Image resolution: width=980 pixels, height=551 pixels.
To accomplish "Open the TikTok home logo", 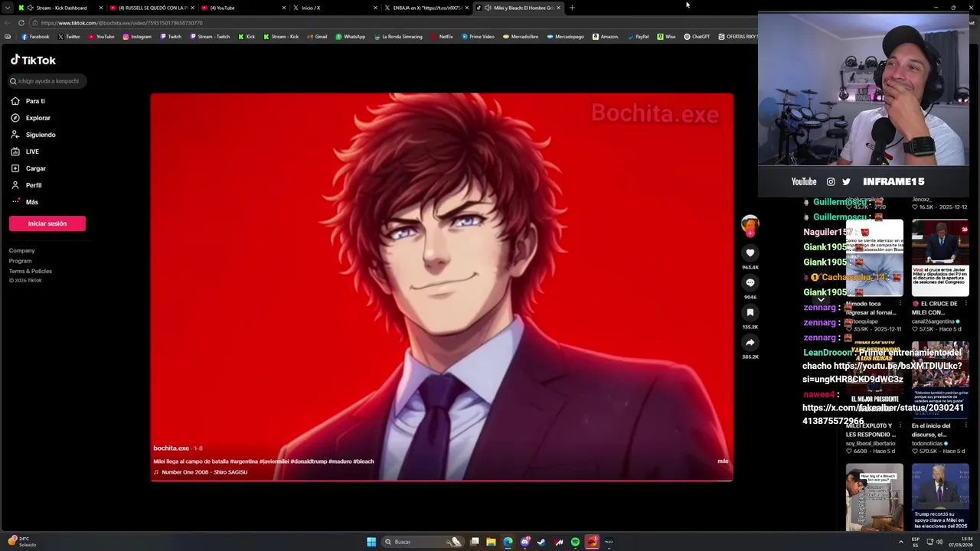I will [33, 60].
